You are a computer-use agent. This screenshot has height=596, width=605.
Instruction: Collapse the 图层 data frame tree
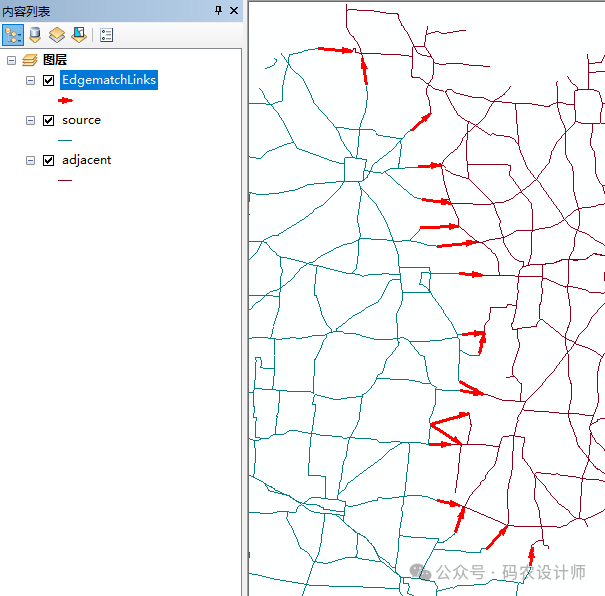click(11, 60)
